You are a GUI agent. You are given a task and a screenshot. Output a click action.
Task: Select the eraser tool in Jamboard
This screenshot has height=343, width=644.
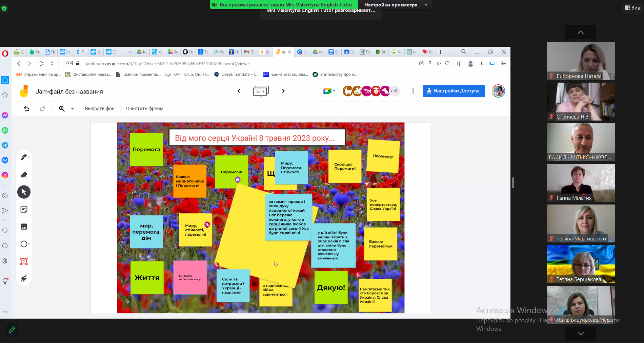pos(24,175)
